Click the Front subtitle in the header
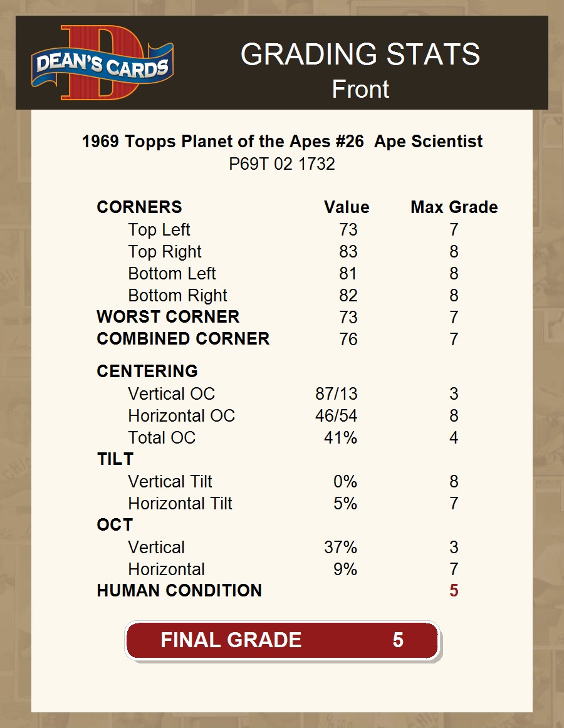 tap(360, 90)
